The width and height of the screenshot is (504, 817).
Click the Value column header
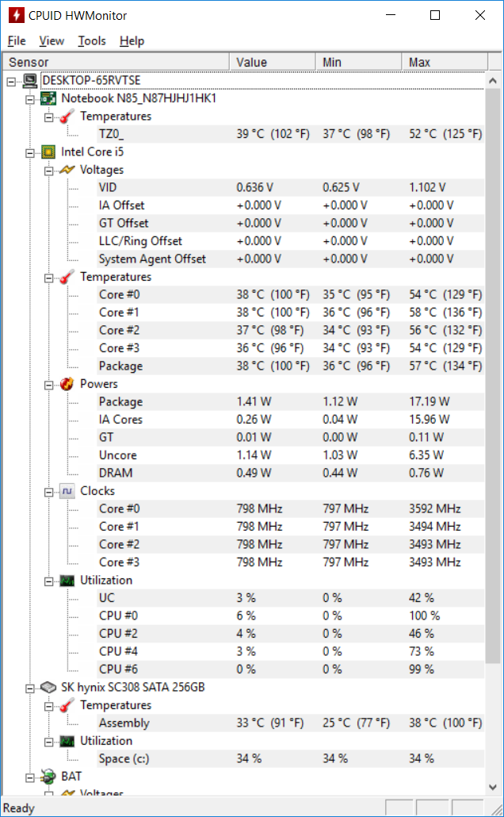[x=273, y=62]
